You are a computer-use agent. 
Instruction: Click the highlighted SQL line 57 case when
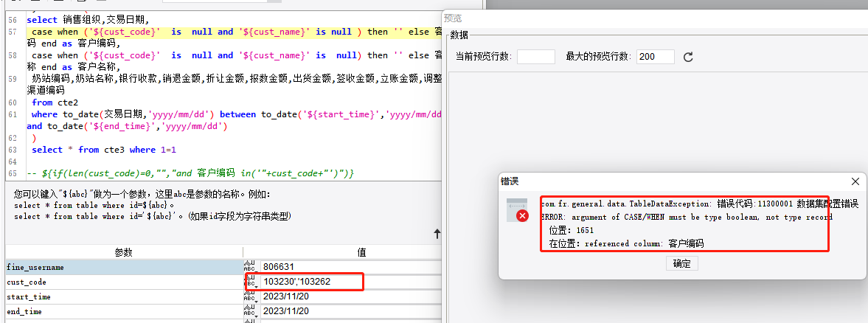tap(235, 32)
